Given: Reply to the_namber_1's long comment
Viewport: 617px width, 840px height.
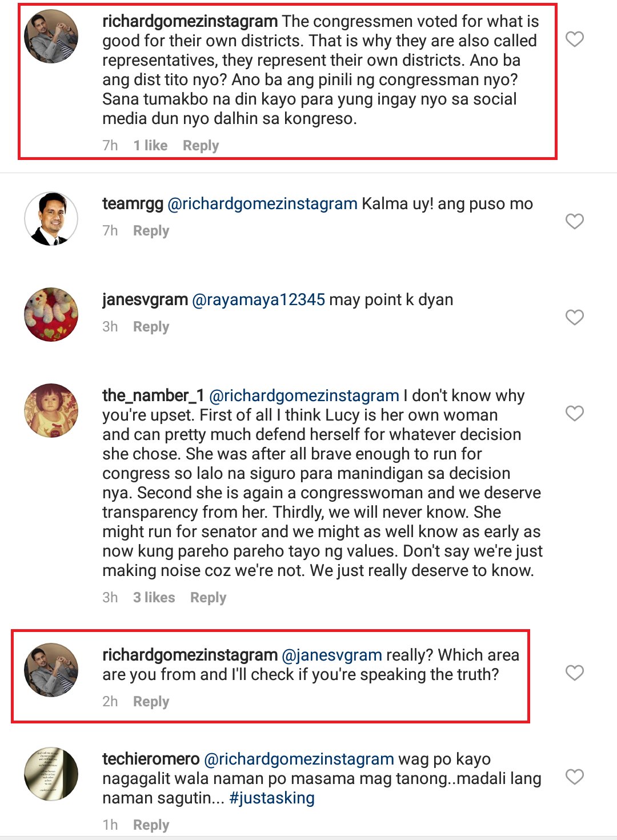Looking at the screenshot, I should 208,598.
